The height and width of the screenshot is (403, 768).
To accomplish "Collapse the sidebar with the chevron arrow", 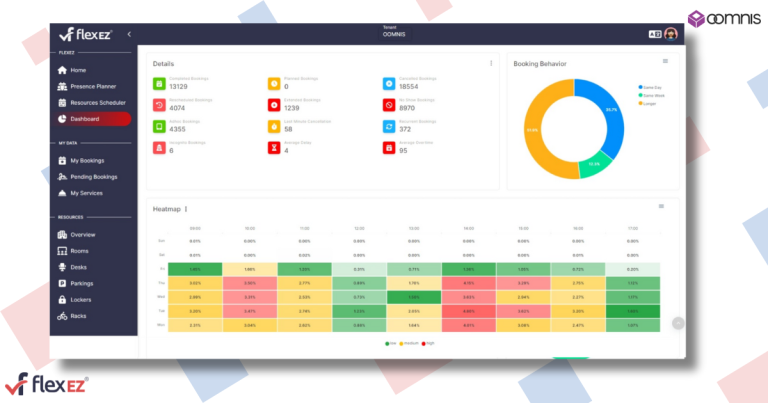I will coord(129,34).
